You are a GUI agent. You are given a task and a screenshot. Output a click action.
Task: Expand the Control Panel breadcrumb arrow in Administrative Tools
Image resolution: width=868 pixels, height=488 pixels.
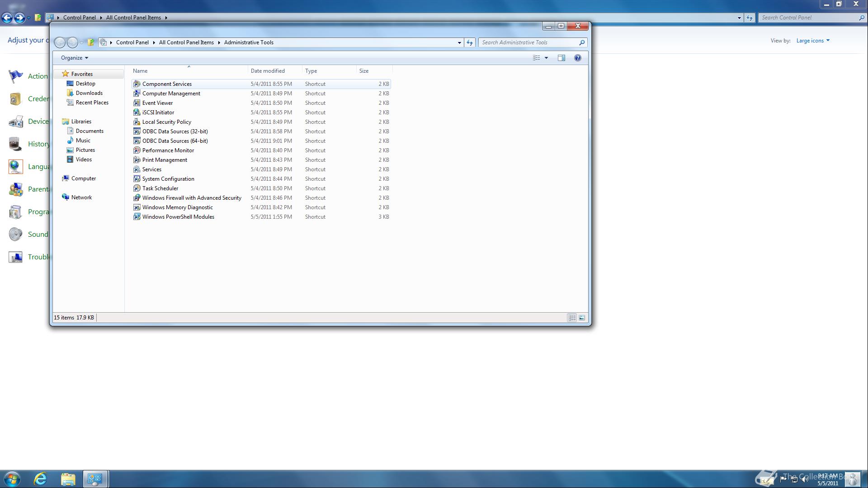click(154, 42)
